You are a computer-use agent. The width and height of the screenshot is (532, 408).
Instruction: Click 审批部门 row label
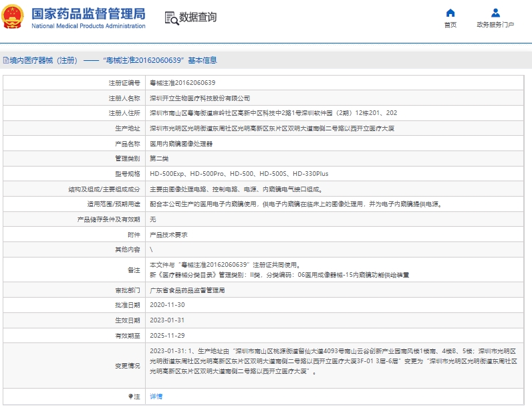[x=127, y=290]
